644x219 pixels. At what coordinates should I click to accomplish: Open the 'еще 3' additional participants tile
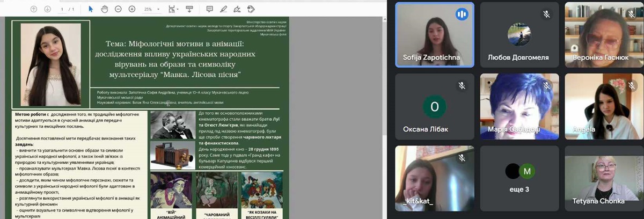click(x=519, y=180)
